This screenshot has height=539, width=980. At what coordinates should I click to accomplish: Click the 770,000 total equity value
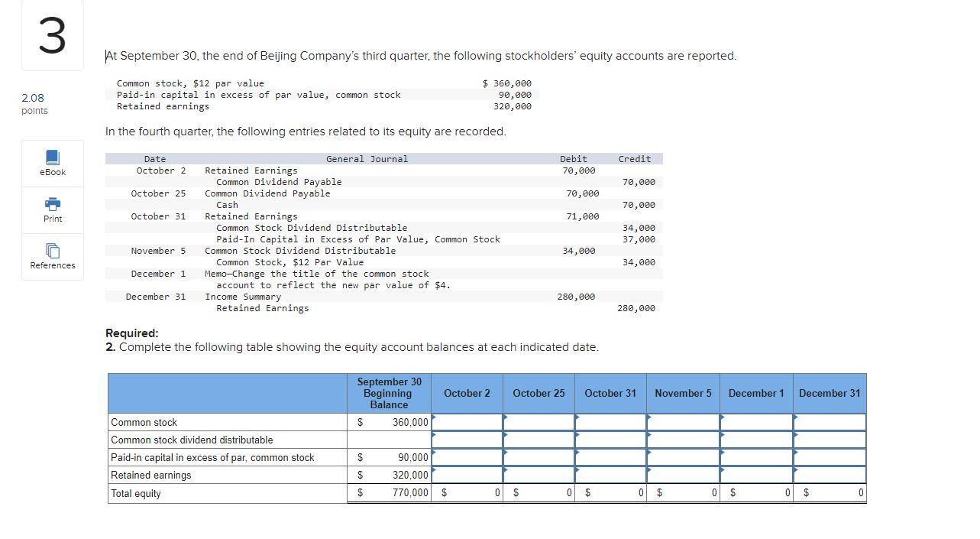pyautogui.click(x=410, y=492)
